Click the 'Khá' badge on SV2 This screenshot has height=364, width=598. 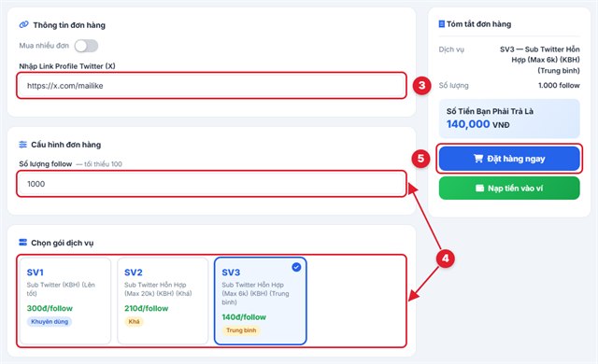(134, 322)
